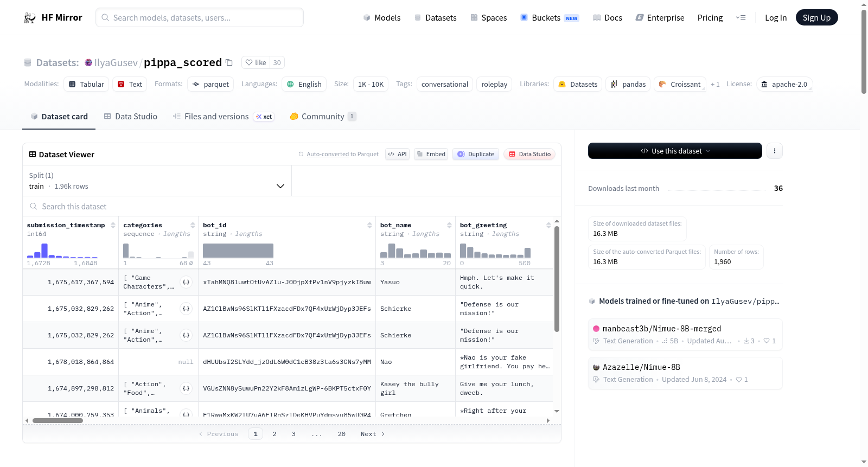The height and width of the screenshot is (467, 868).
Task: Open the Datasets library tag
Action: point(578,84)
